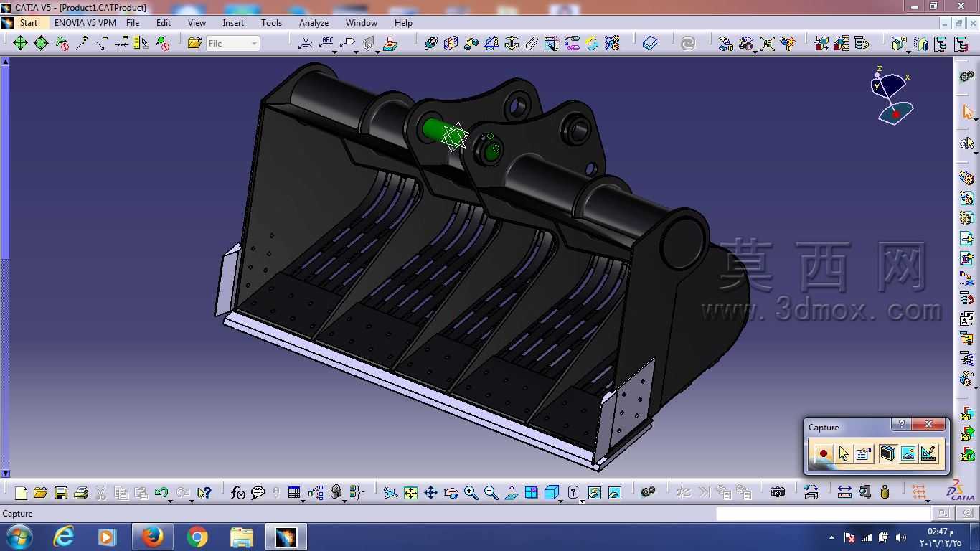Open Firefox from the taskbar

tap(152, 537)
